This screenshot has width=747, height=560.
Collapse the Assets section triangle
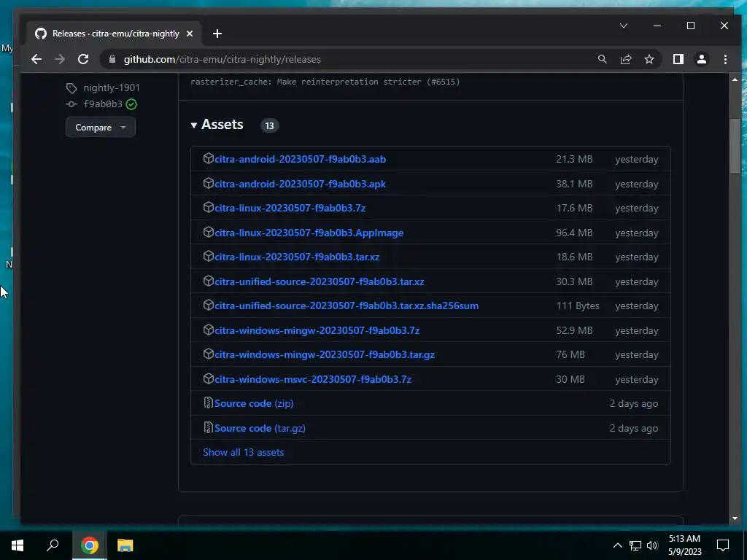click(x=194, y=125)
